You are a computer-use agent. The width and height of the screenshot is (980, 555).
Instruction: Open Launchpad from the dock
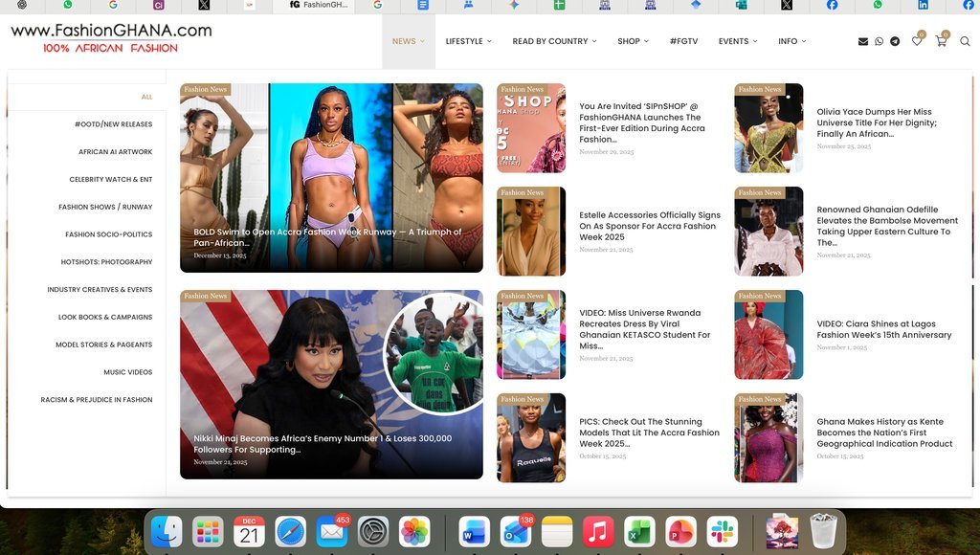[x=208, y=532]
